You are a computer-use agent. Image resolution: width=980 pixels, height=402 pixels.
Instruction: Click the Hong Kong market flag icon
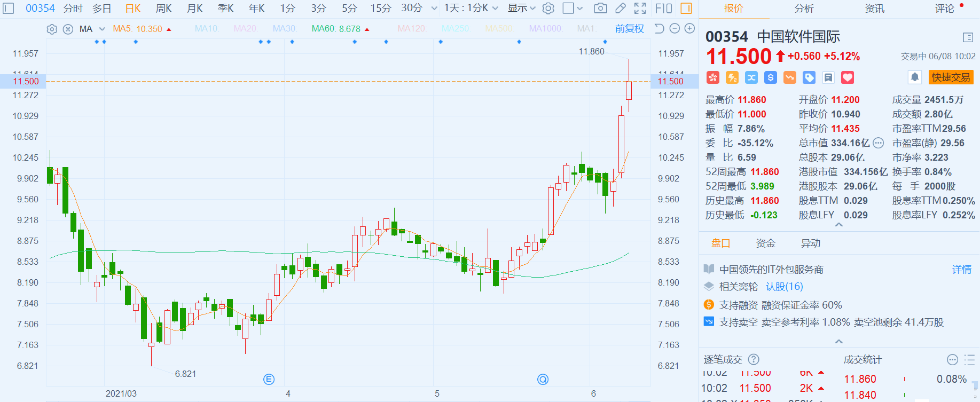(x=713, y=77)
